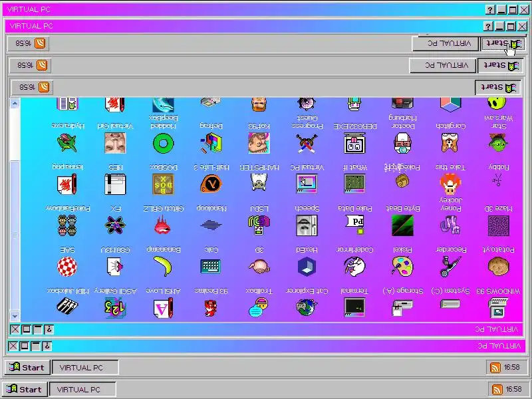This screenshot has width=532, height=399.
Task: Launch the Cat Explorer globe icon
Action: [x=307, y=307]
